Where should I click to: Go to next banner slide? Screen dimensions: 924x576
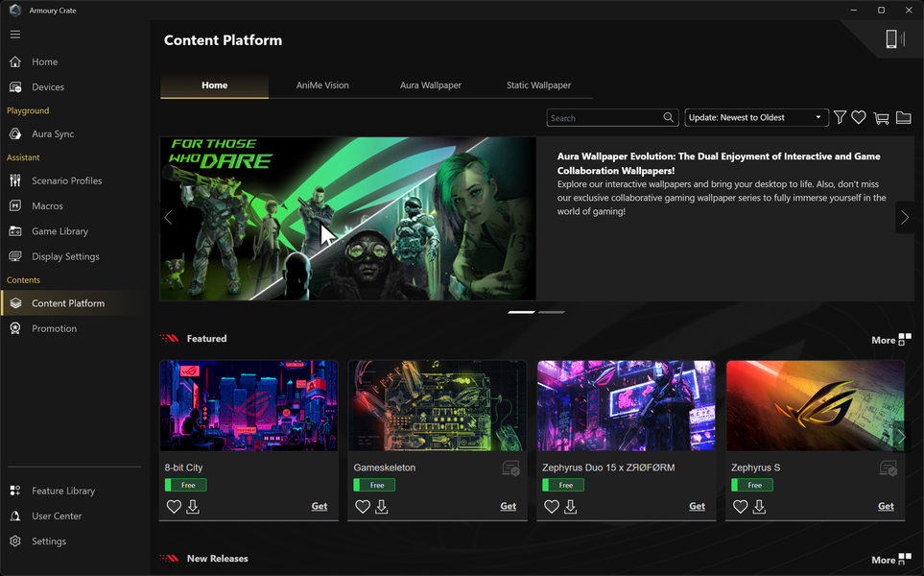(905, 218)
